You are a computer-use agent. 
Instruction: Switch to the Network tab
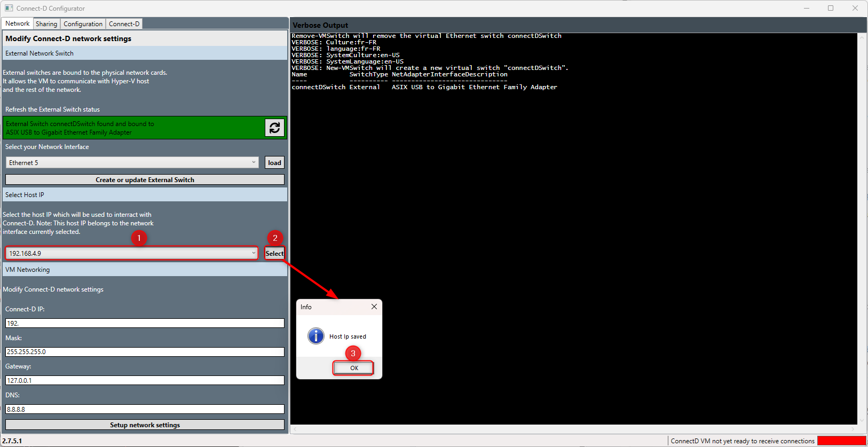pyautogui.click(x=18, y=23)
